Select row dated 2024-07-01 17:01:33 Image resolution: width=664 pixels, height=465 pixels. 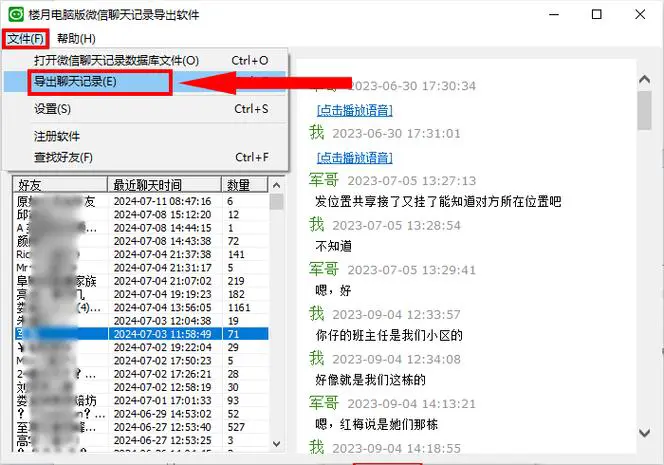[141, 400]
